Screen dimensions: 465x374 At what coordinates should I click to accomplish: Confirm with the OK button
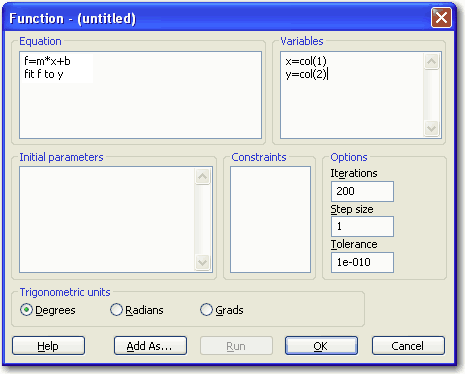click(x=321, y=346)
